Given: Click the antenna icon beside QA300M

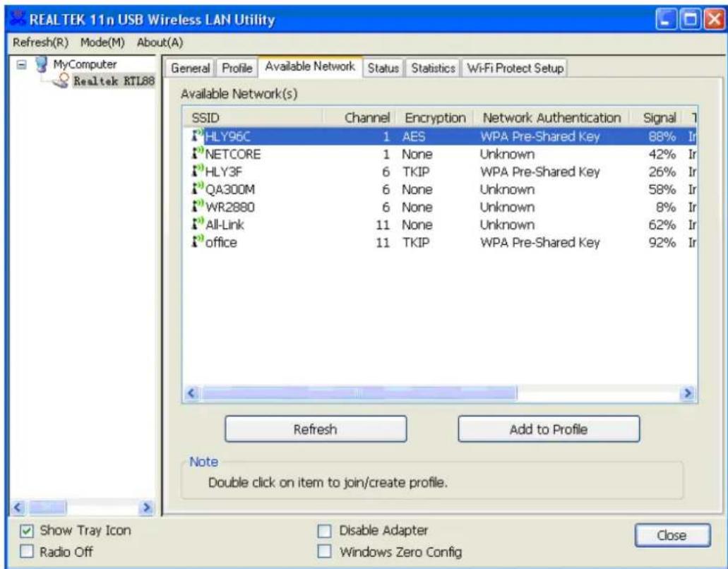Looking at the screenshot, I should tap(198, 189).
